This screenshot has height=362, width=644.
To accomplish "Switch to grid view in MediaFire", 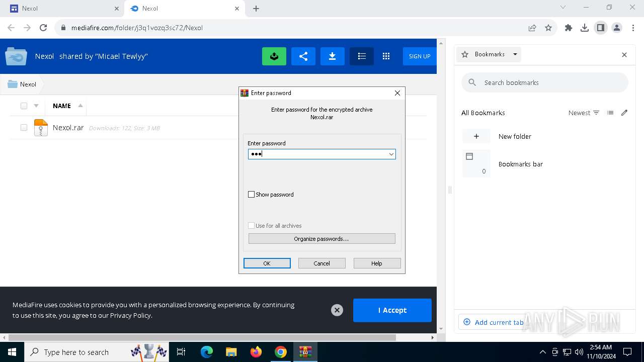I will [386, 56].
